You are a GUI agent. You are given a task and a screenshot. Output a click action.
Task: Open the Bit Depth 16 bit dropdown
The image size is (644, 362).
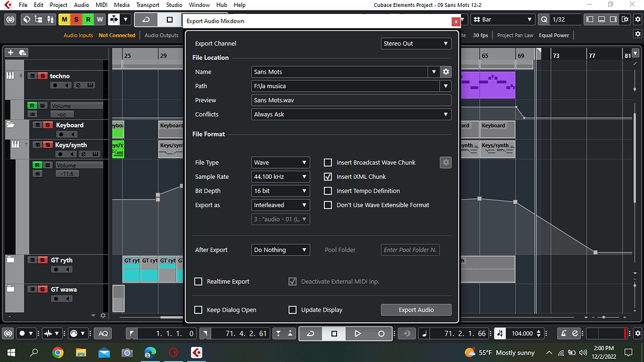(280, 191)
